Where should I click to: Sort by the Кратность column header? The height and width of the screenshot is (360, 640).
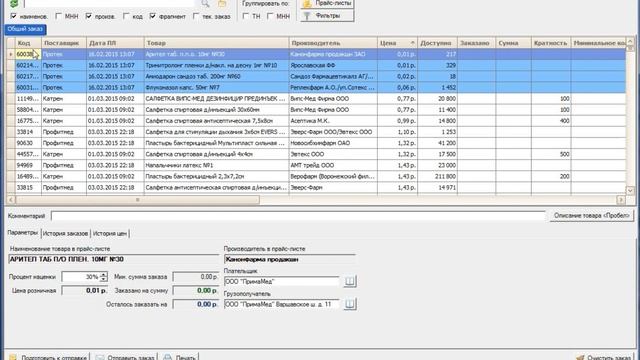551,43
